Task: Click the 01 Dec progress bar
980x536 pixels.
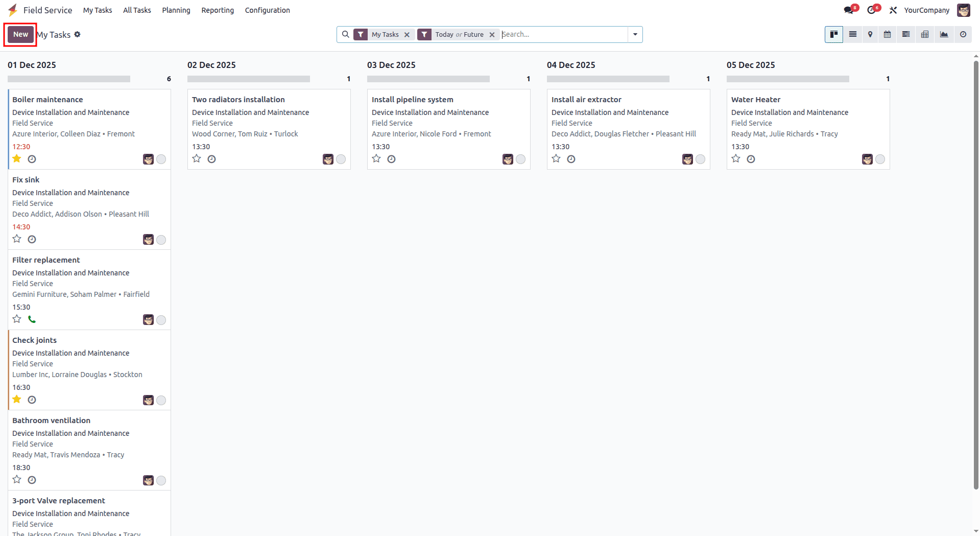Action: point(69,79)
